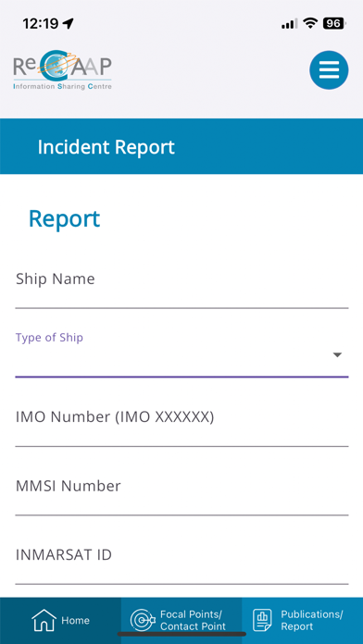Open the hamburger menu button

[329, 70]
